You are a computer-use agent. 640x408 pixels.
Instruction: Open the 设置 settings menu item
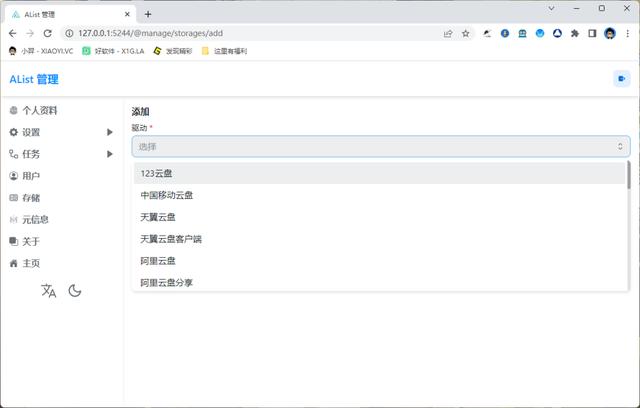point(24,132)
